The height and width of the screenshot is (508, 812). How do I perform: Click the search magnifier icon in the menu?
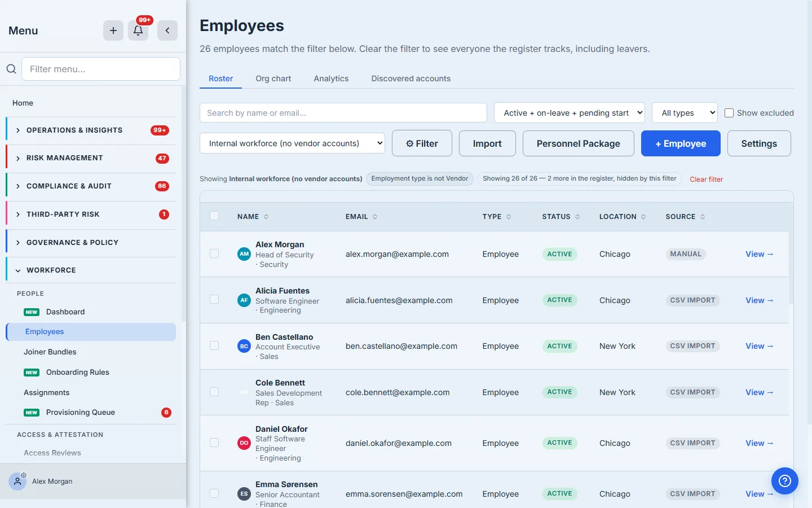point(11,69)
